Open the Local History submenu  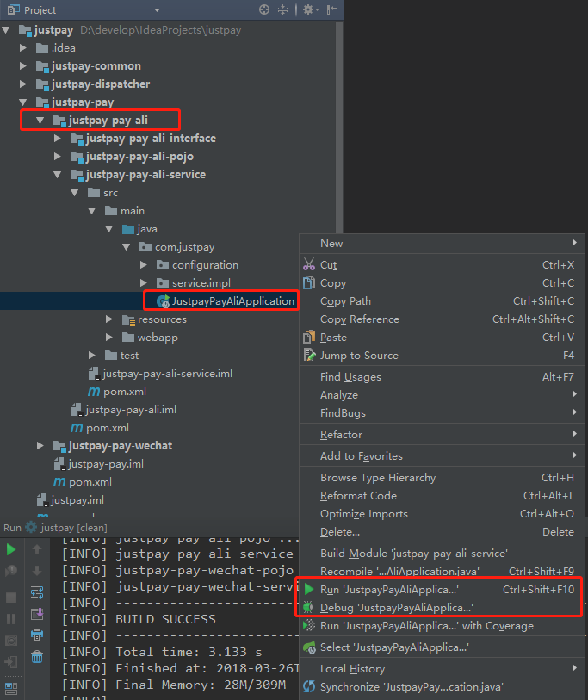click(442, 669)
